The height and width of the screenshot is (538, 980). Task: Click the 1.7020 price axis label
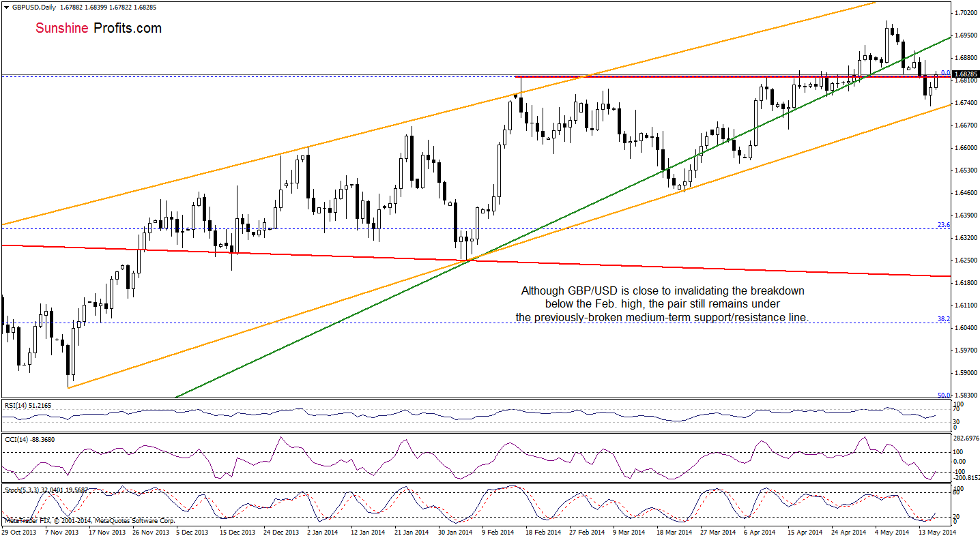[966, 13]
